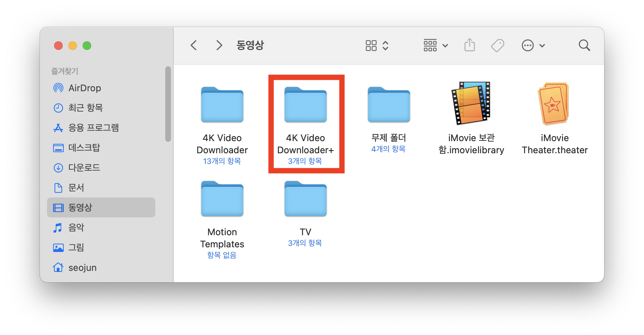
Task: Close the Finder window with red button
Action: click(58, 46)
